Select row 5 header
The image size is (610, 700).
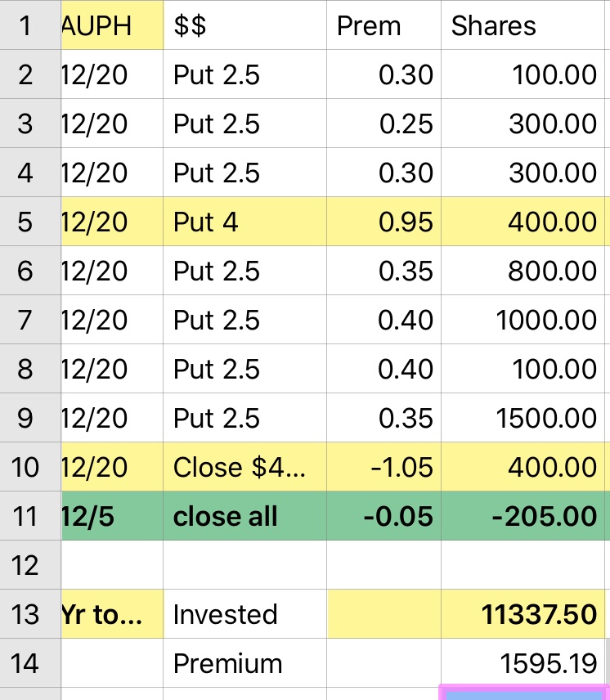pyautogui.click(x=26, y=222)
